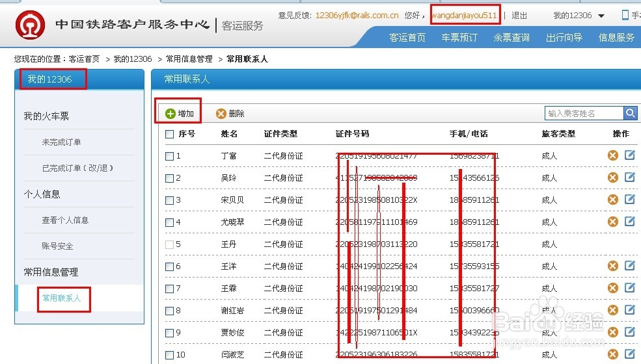Viewport: 641px width, 364px height.
Task: Toggle the select-all checkbox beside 序号
Action: point(169,134)
